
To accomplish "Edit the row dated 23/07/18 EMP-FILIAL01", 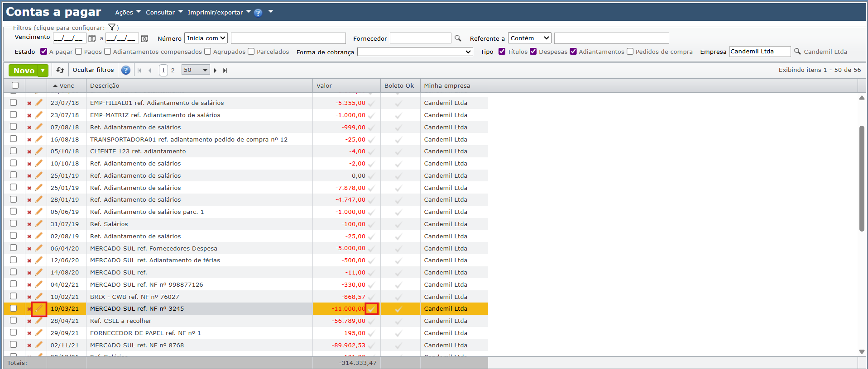I will tap(39, 103).
